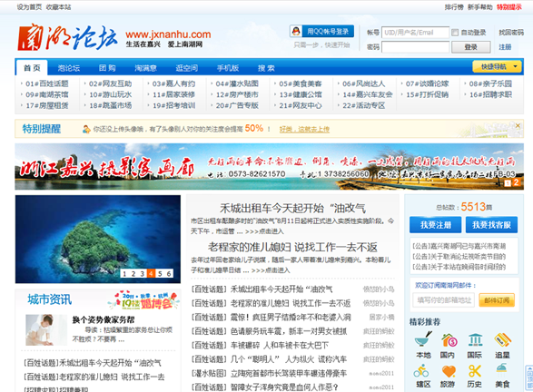Select the 国际 international icon

coord(475,339)
